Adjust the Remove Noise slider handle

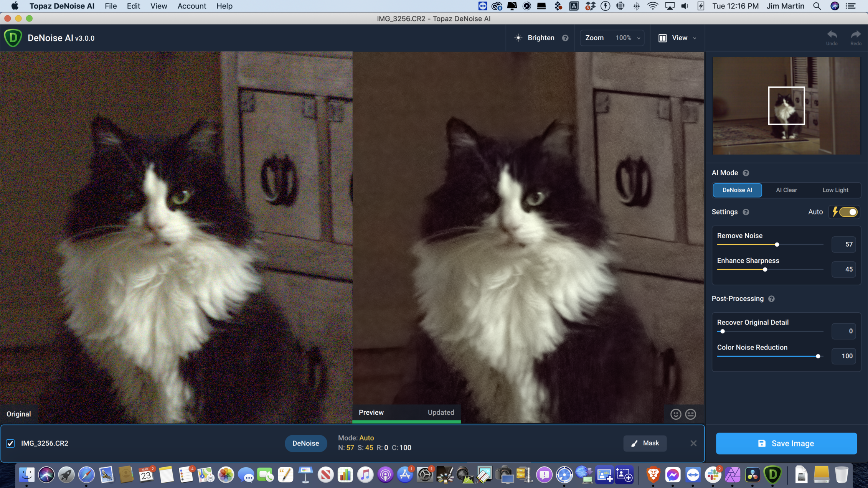point(777,245)
